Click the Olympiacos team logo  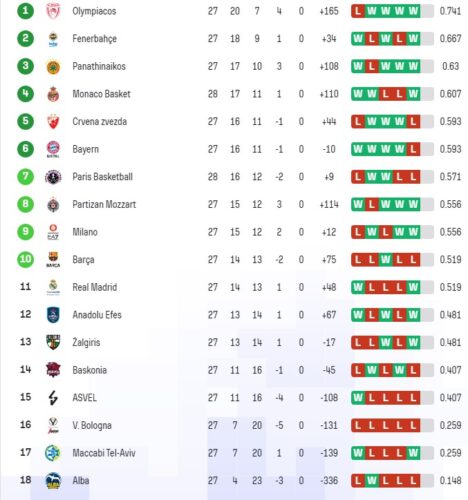pyautogui.click(x=53, y=11)
